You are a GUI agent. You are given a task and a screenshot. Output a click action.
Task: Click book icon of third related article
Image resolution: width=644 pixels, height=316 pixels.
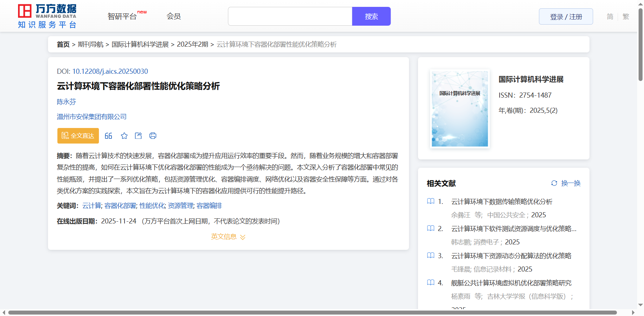[x=431, y=256]
